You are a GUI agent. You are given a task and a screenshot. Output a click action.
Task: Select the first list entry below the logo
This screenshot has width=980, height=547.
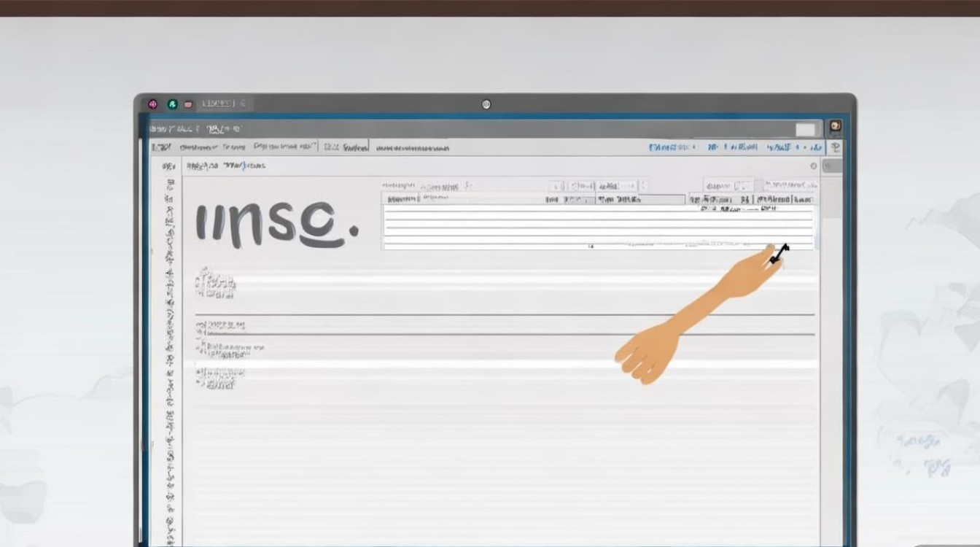(215, 284)
